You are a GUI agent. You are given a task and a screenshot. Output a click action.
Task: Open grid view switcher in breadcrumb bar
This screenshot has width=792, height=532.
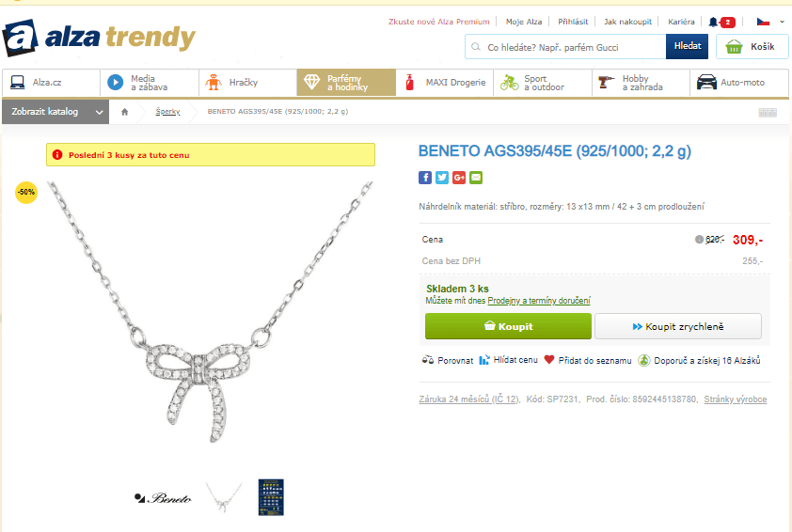pyautogui.click(x=768, y=112)
